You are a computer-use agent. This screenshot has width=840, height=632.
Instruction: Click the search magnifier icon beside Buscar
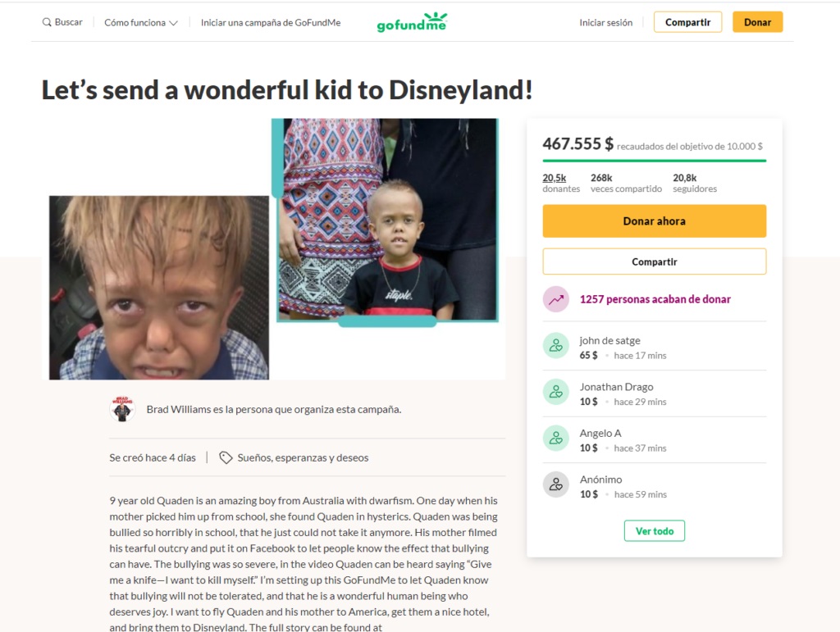(47, 22)
